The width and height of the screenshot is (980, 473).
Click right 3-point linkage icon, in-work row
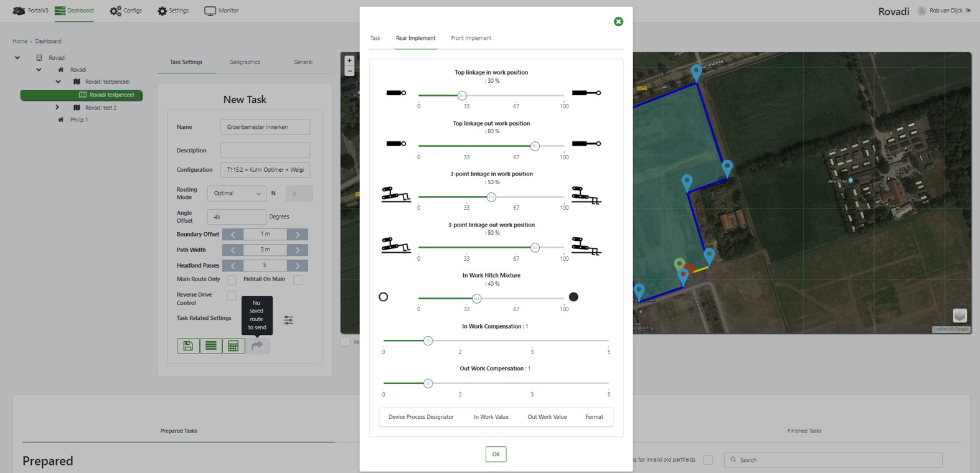587,195
